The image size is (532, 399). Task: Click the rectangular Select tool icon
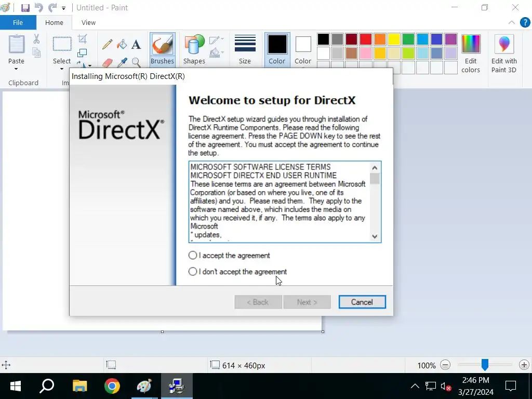(x=62, y=44)
